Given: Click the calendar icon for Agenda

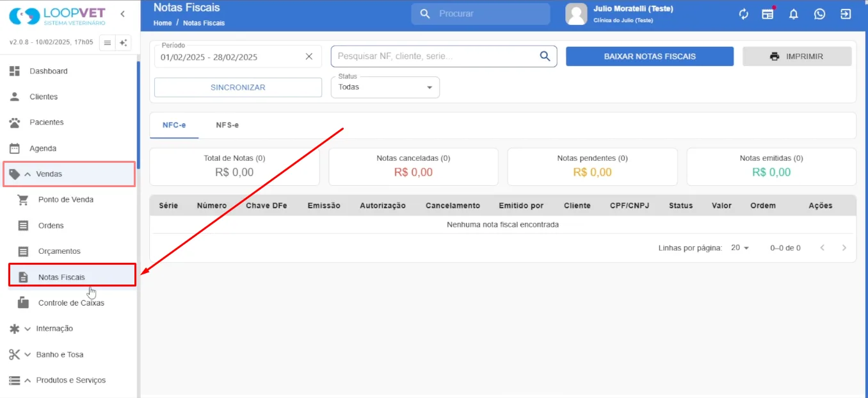Looking at the screenshot, I should click(15, 148).
